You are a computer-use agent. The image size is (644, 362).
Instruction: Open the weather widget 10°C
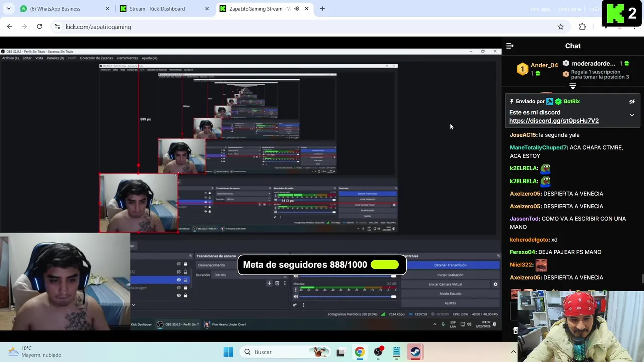pyautogui.click(x=35, y=352)
